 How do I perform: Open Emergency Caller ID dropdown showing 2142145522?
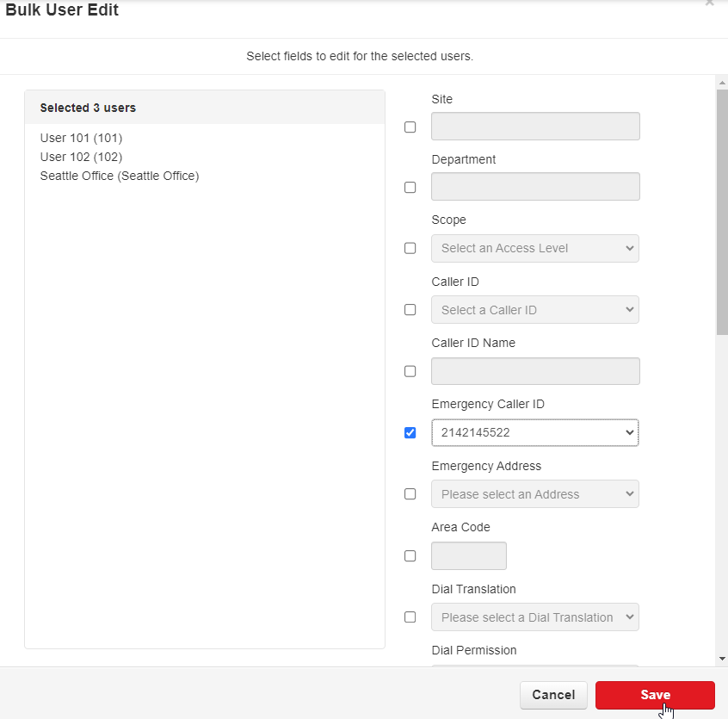[x=534, y=432]
